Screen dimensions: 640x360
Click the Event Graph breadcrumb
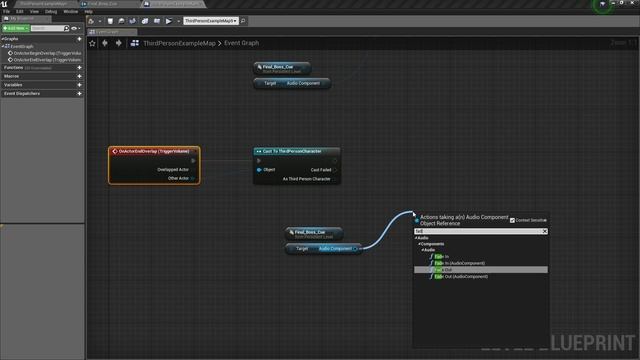click(241, 43)
